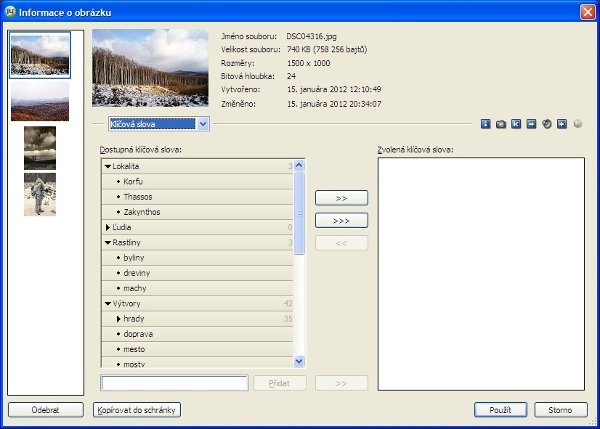Click the gray round icon at toolbar end

pos(578,124)
